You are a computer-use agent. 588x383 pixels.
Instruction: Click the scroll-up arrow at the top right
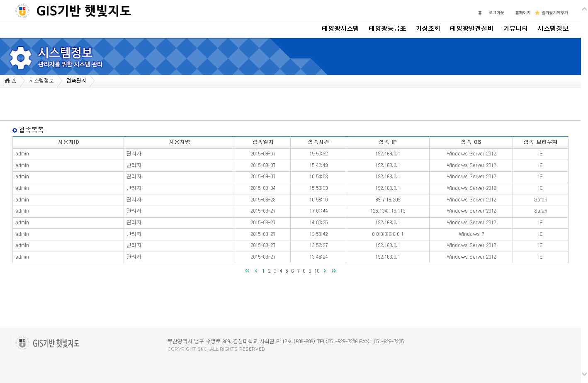[x=584, y=9]
